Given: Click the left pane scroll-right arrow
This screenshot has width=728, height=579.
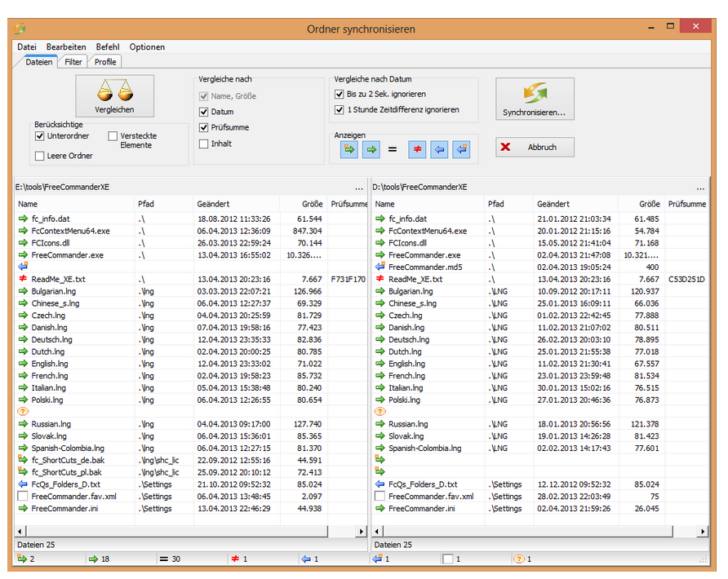Looking at the screenshot, I should coord(362,531).
